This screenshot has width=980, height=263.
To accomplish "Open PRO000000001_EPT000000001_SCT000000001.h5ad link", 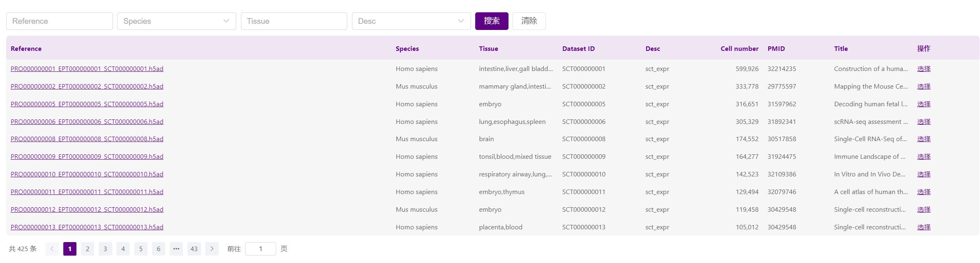I will point(87,69).
